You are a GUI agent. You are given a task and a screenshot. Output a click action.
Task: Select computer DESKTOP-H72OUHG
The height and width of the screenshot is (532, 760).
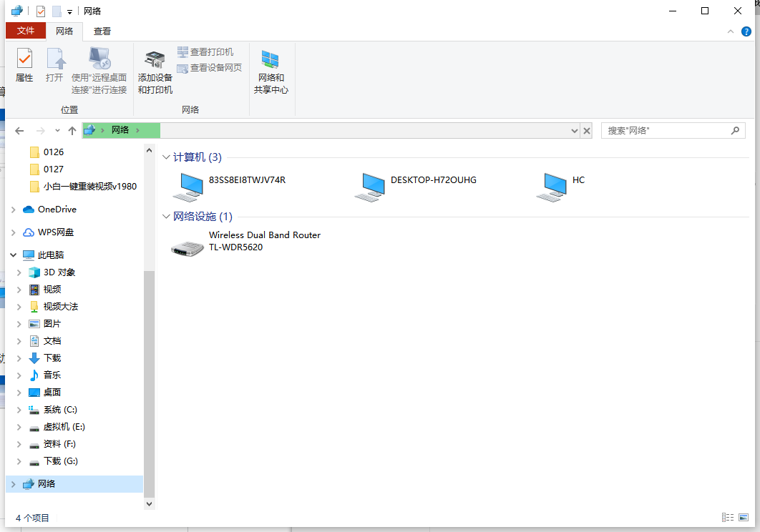click(x=416, y=187)
